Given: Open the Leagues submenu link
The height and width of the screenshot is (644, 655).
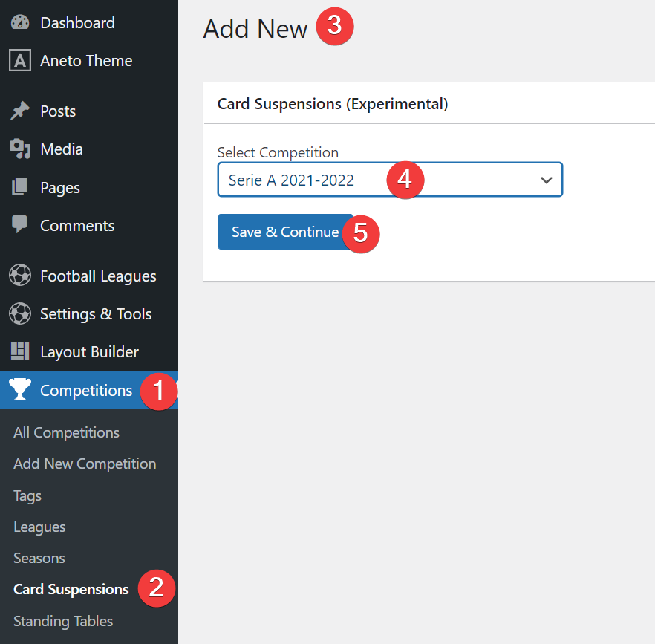Looking at the screenshot, I should pyautogui.click(x=39, y=527).
